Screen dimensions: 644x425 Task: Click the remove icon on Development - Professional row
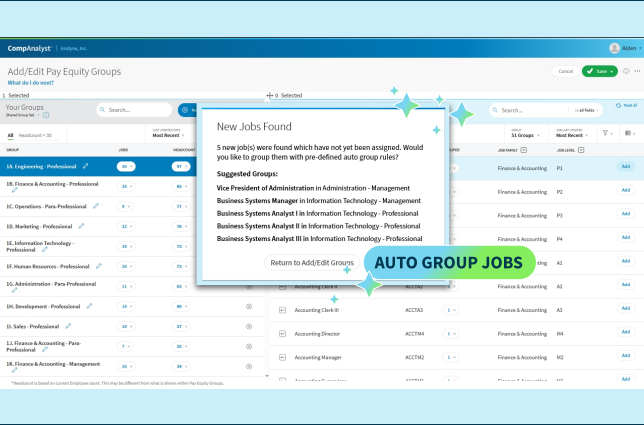pos(249,306)
